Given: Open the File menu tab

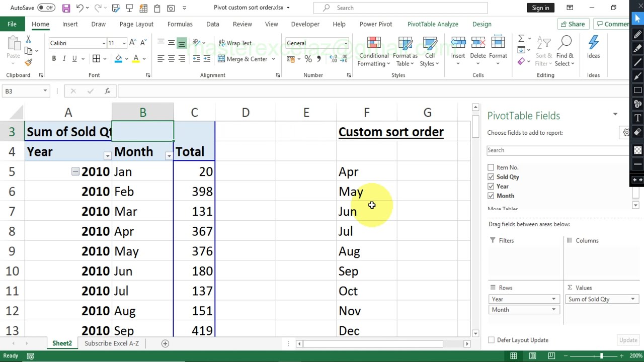Looking at the screenshot, I should tap(12, 24).
